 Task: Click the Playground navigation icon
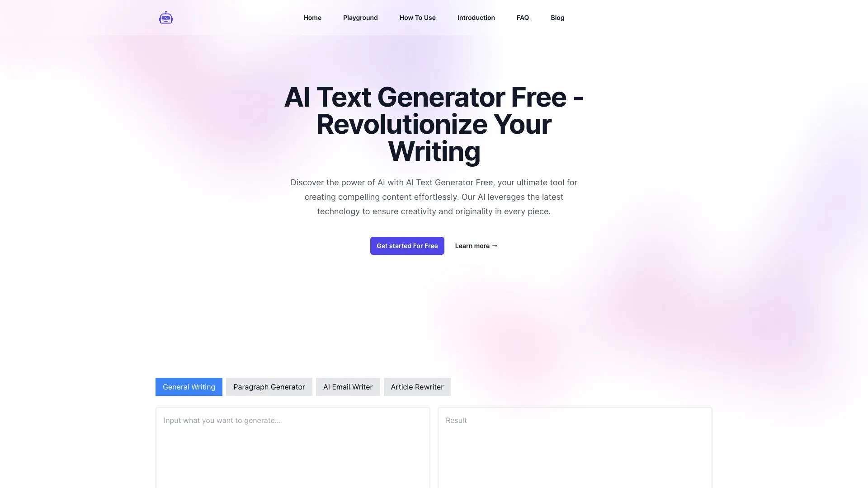tap(360, 18)
